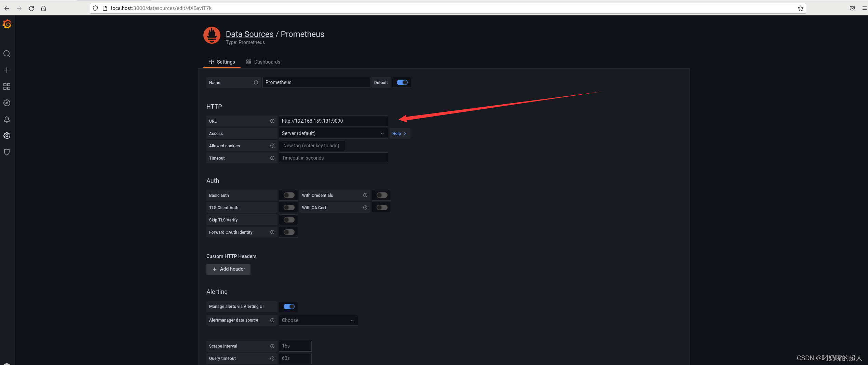The height and width of the screenshot is (365, 868).
Task: Click the Timeout in seconds field
Action: [x=333, y=158]
